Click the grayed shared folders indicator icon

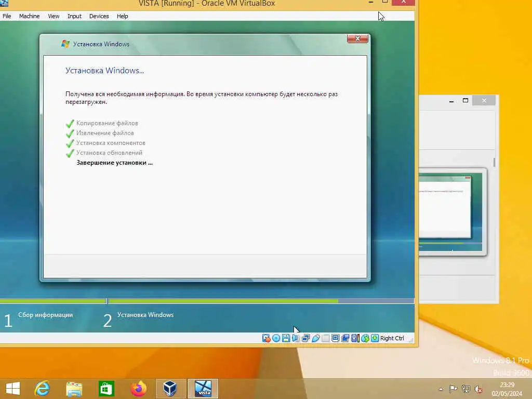pyautogui.click(x=325, y=338)
